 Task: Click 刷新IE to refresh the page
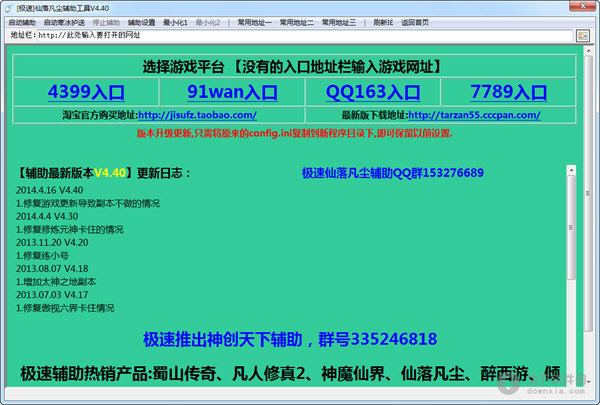point(383,23)
